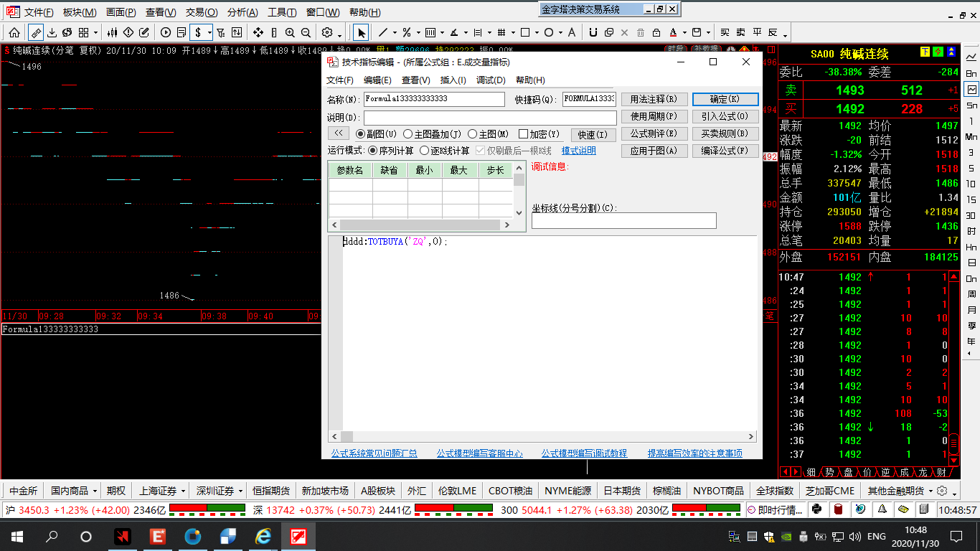Pick the text annotation letter A tool
The height and width of the screenshot is (551, 980).
click(572, 32)
